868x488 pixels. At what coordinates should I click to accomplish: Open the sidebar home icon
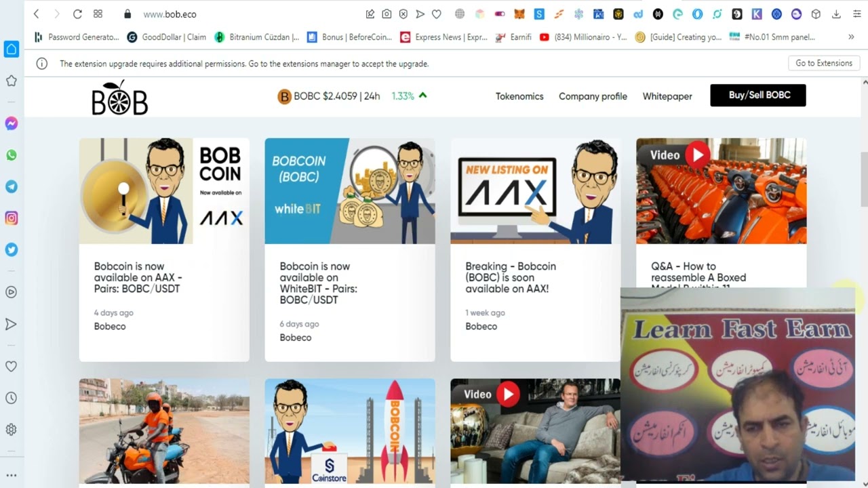11,49
